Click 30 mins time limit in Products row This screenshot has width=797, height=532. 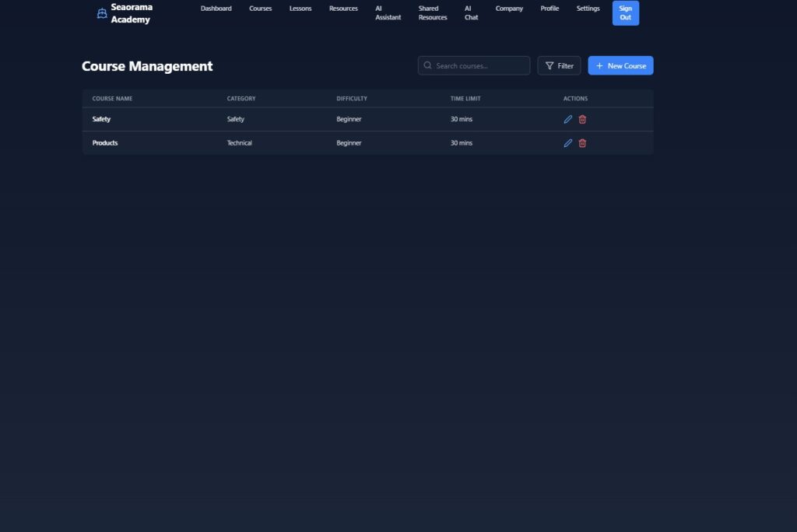click(x=461, y=143)
